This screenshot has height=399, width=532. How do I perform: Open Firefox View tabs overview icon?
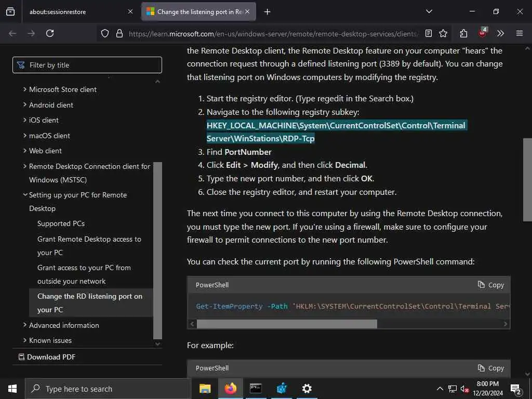pos(10,12)
